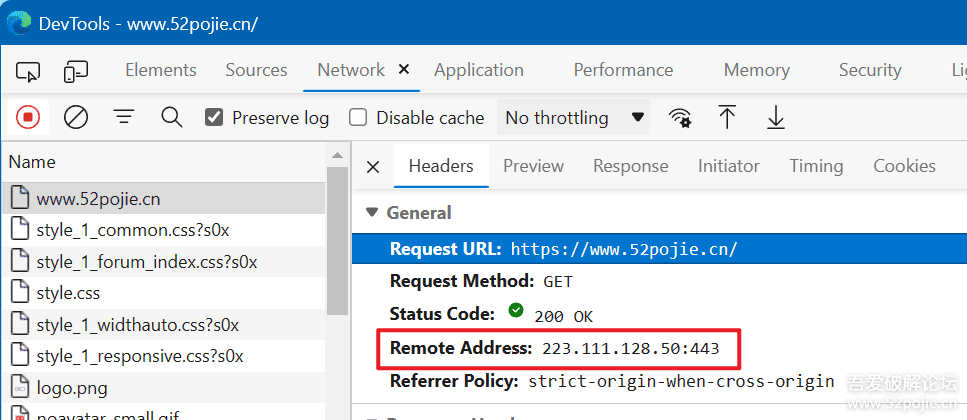The image size is (967, 420).
Task: Open the Application tab
Action: point(479,70)
